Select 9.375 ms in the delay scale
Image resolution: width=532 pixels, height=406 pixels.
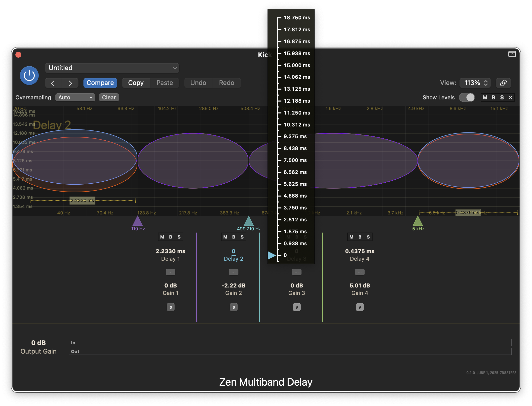tap(295, 136)
